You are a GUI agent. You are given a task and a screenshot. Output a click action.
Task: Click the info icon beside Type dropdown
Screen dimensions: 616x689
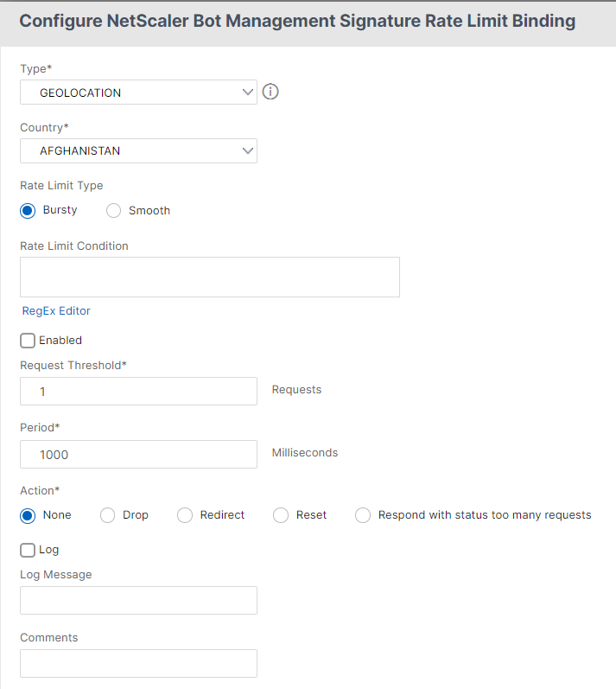[270, 92]
